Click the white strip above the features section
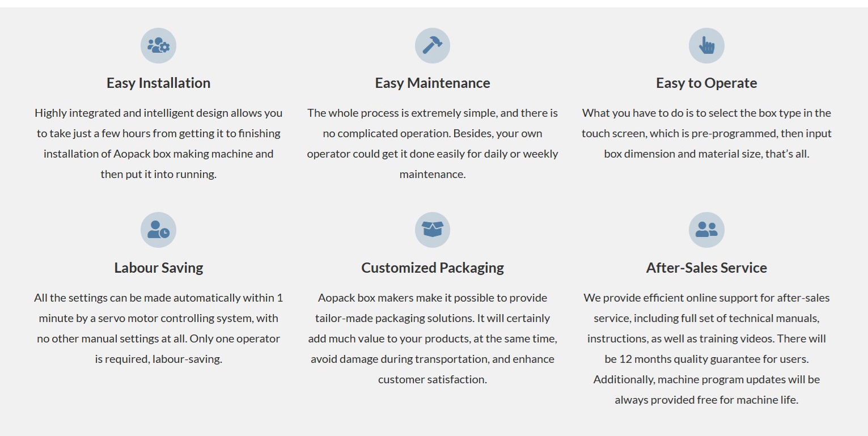868x436 pixels. 434,3
